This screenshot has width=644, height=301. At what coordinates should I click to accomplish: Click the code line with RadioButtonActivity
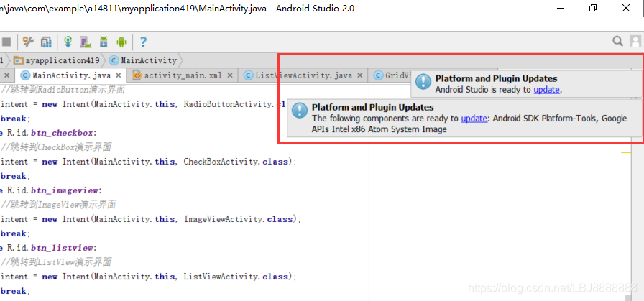142,104
